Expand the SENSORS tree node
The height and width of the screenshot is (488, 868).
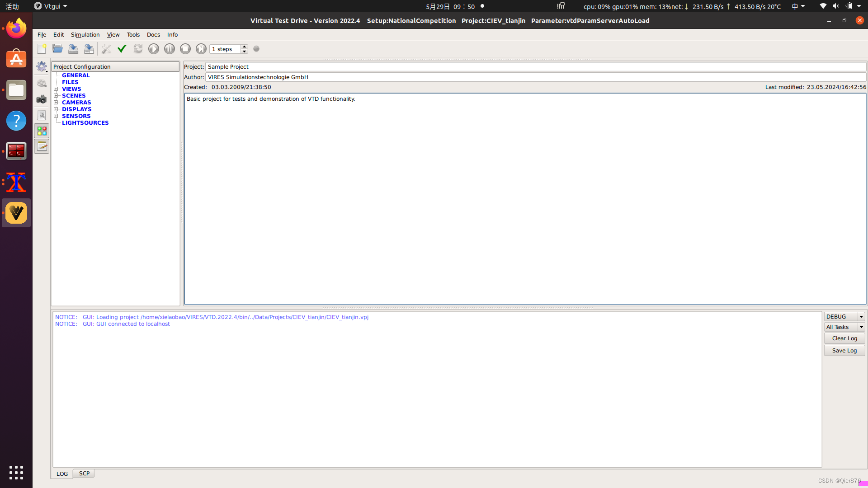[x=56, y=116]
